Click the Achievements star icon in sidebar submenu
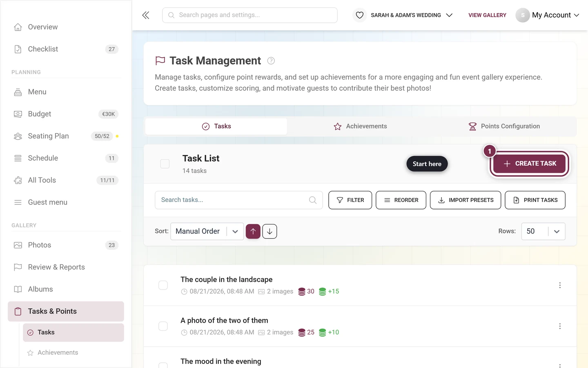The width and height of the screenshot is (588, 368). pyautogui.click(x=30, y=353)
